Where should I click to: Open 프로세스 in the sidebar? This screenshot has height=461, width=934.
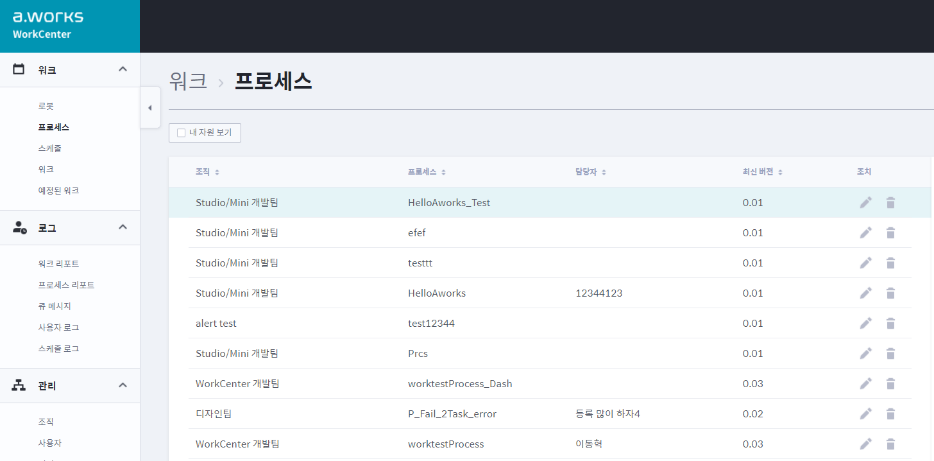[53, 127]
